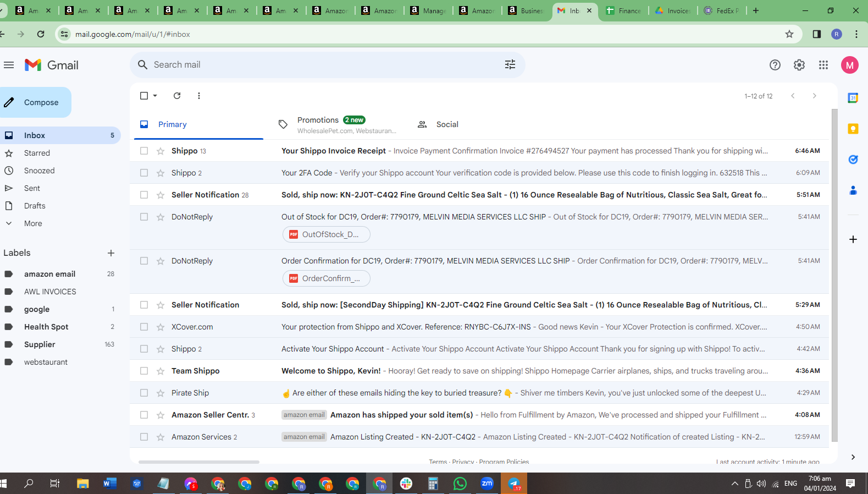
Task: Open Gmail Settings gear
Action: [x=799, y=65]
